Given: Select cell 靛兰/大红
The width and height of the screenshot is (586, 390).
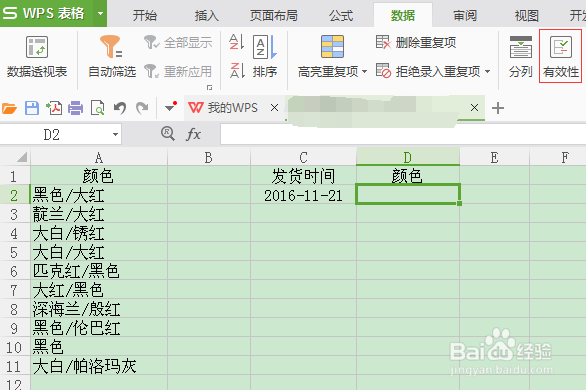Looking at the screenshot, I should click(x=99, y=214).
